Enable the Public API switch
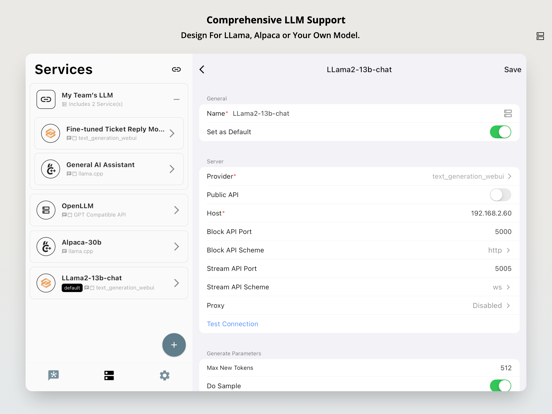 (x=500, y=195)
